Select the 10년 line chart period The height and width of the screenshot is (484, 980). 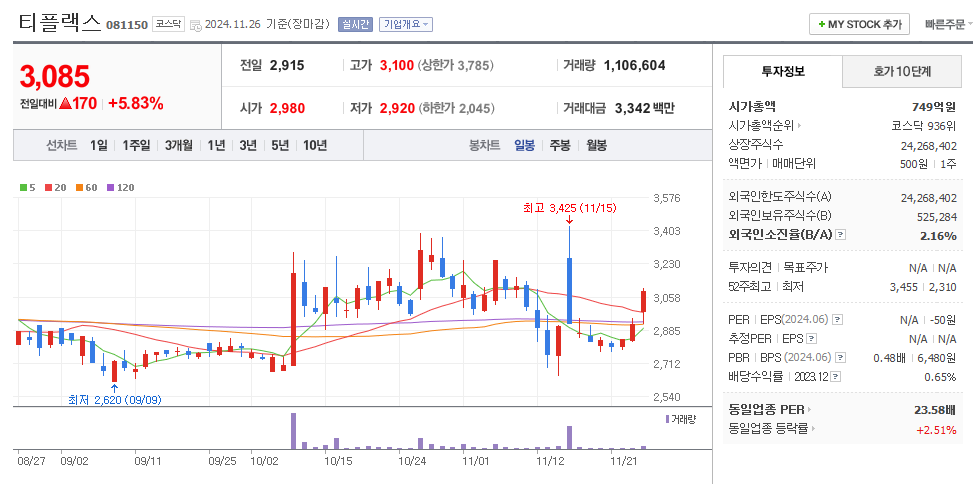(315, 146)
